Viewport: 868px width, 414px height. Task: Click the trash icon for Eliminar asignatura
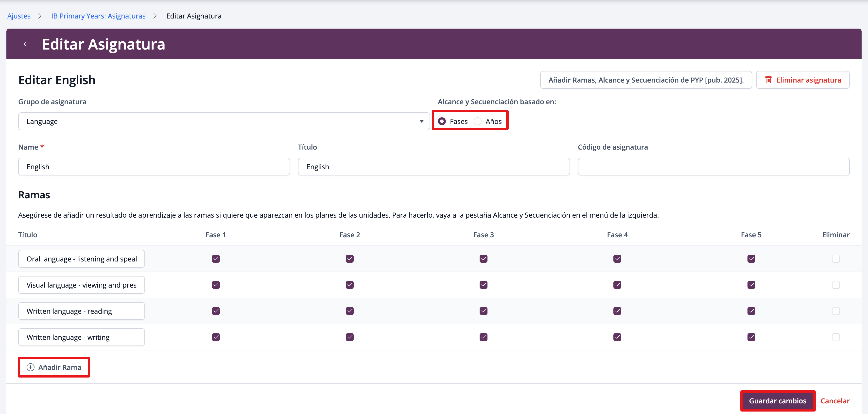(768, 80)
